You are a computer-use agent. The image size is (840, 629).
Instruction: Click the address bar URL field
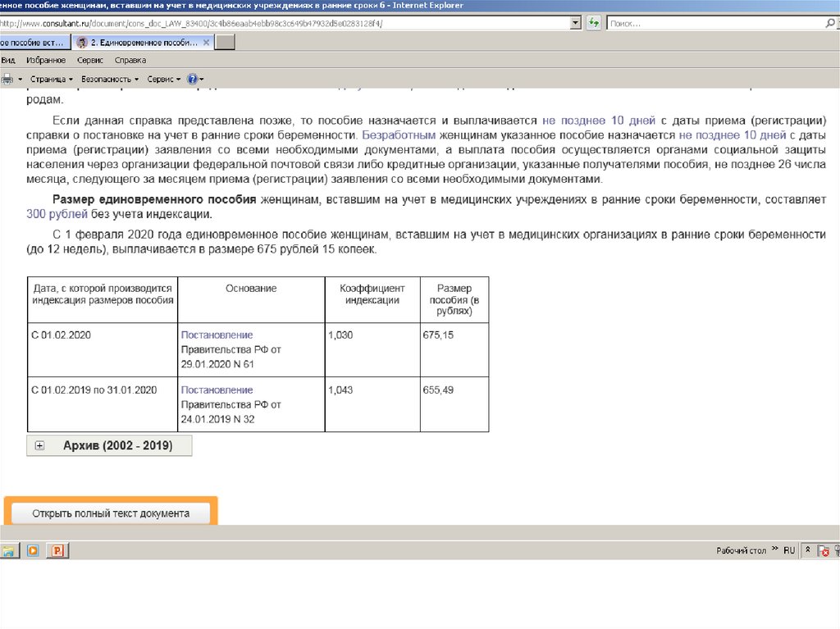(284, 23)
